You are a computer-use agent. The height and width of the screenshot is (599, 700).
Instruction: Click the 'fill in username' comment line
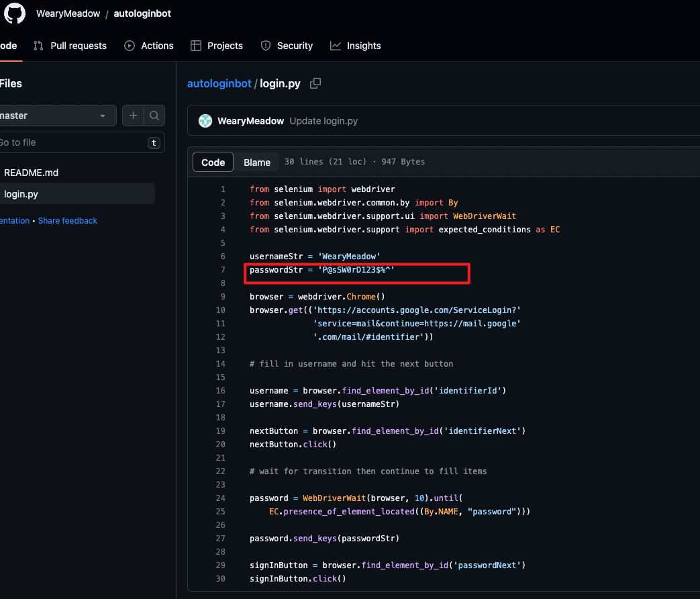pos(351,364)
